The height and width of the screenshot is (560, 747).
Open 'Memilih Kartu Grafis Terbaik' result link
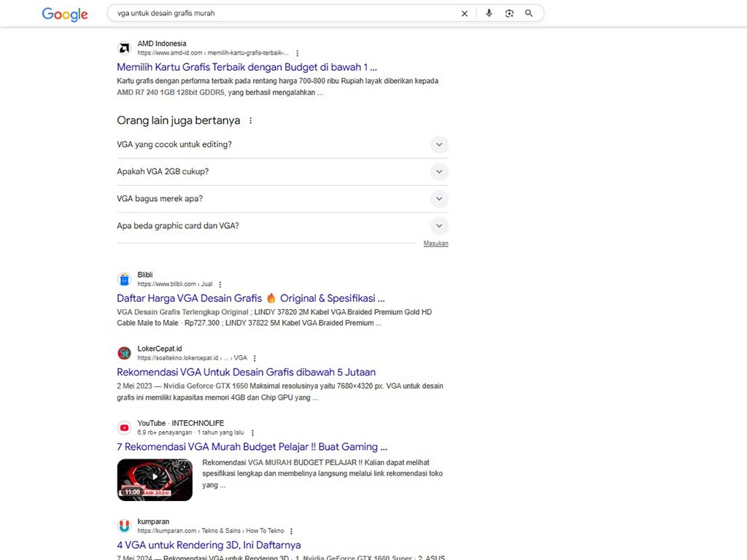click(x=247, y=67)
